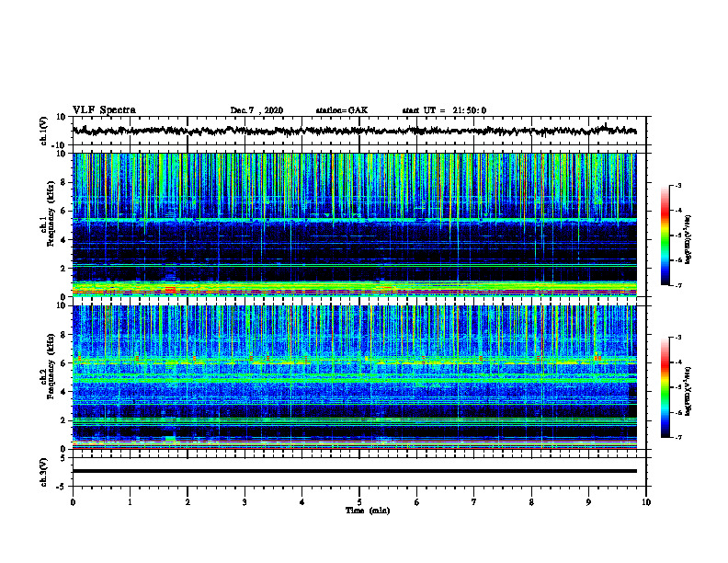Click the 'start UT = 21:50:0' label
728x563 pixels.
coord(444,110)
